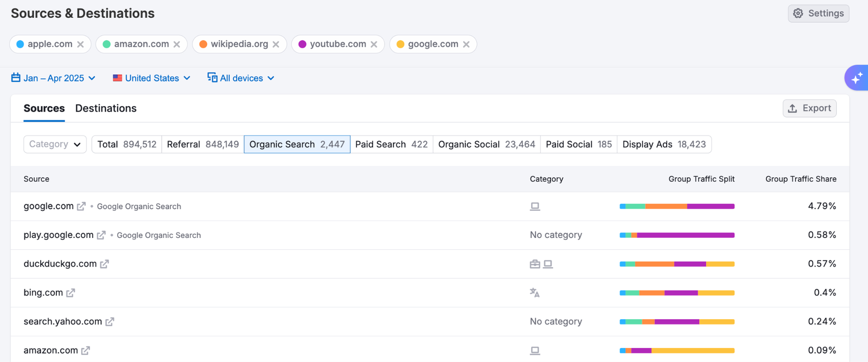Click the Group Traffic Share column header
The image size is (868, 362).
(801, 179)
